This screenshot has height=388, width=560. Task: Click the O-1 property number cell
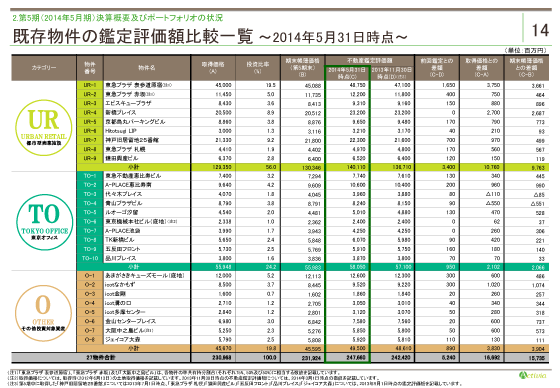90,276
